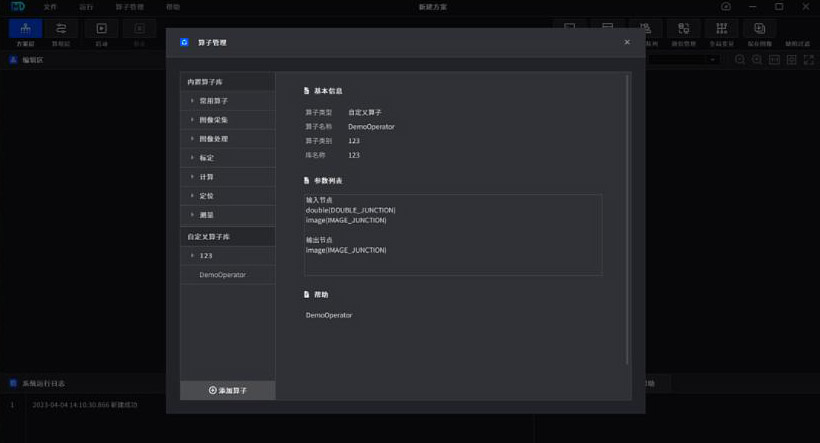Screen dimensions: 820x443
Task: Click the 方案图 toolbar icon
Action: (x=25, y=28)
